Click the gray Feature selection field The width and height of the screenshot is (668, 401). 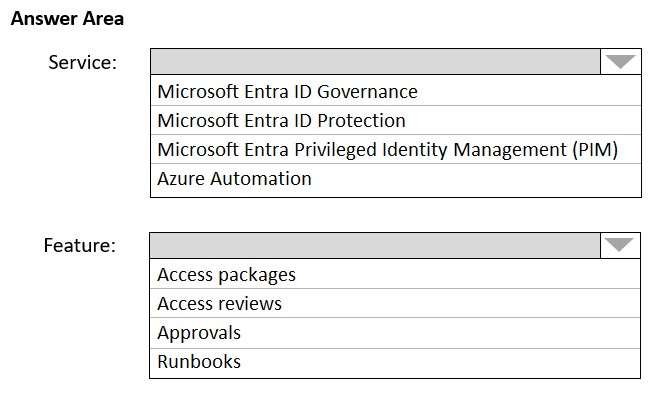[376, 245]
